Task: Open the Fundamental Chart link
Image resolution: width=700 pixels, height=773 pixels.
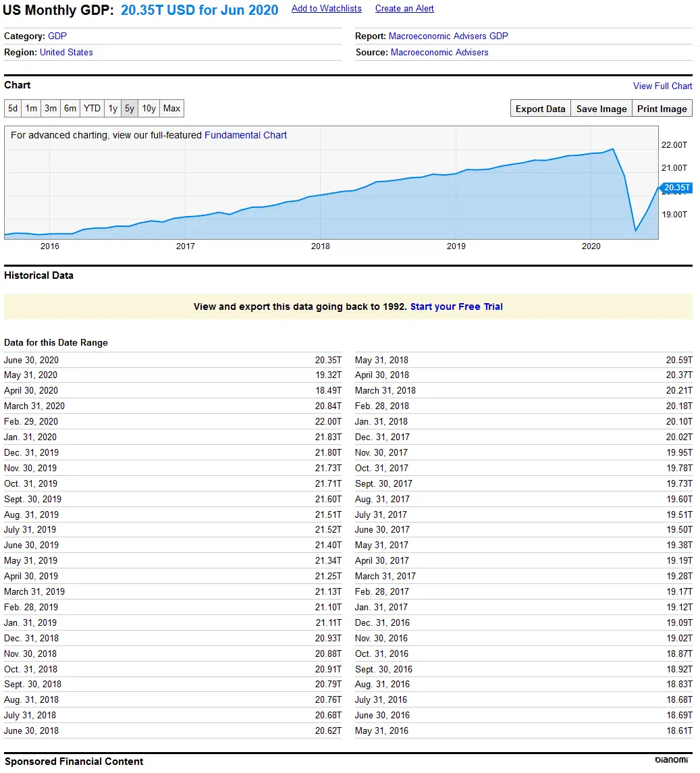Action: point(246,135)
